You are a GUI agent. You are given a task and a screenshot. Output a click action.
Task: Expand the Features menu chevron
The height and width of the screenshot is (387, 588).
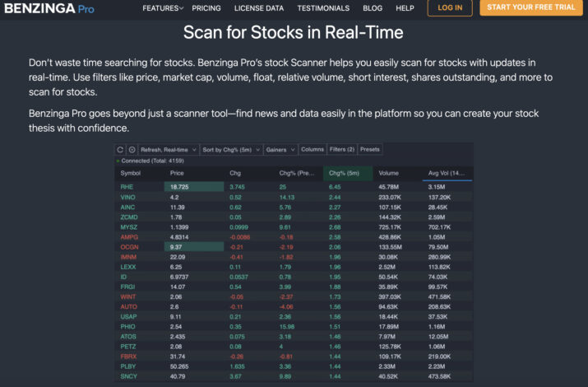(181, 8)
